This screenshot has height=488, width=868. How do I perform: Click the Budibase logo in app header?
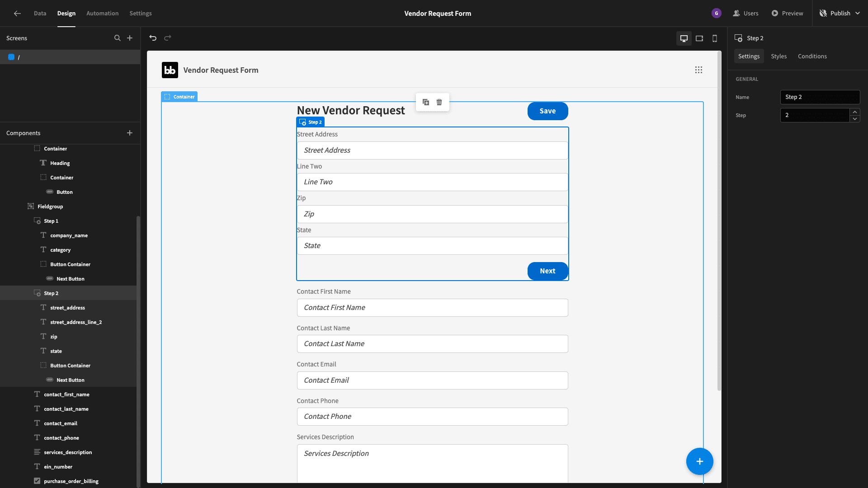click(170, 70)
